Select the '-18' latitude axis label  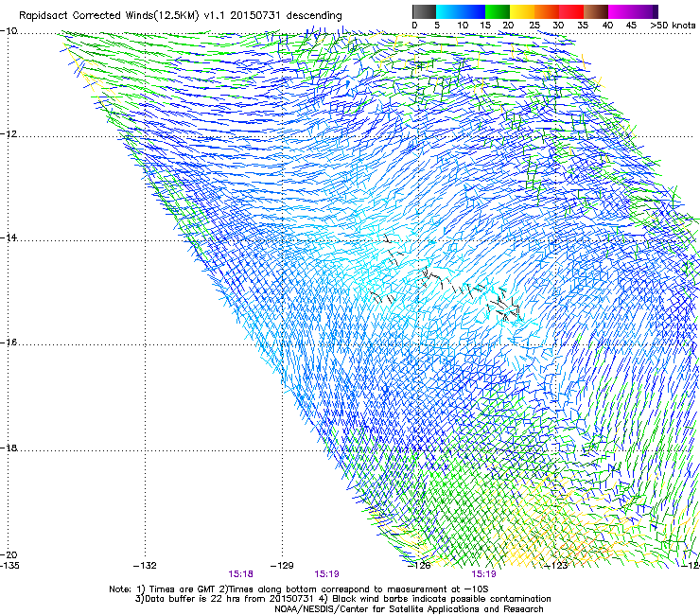click(9, 448)
